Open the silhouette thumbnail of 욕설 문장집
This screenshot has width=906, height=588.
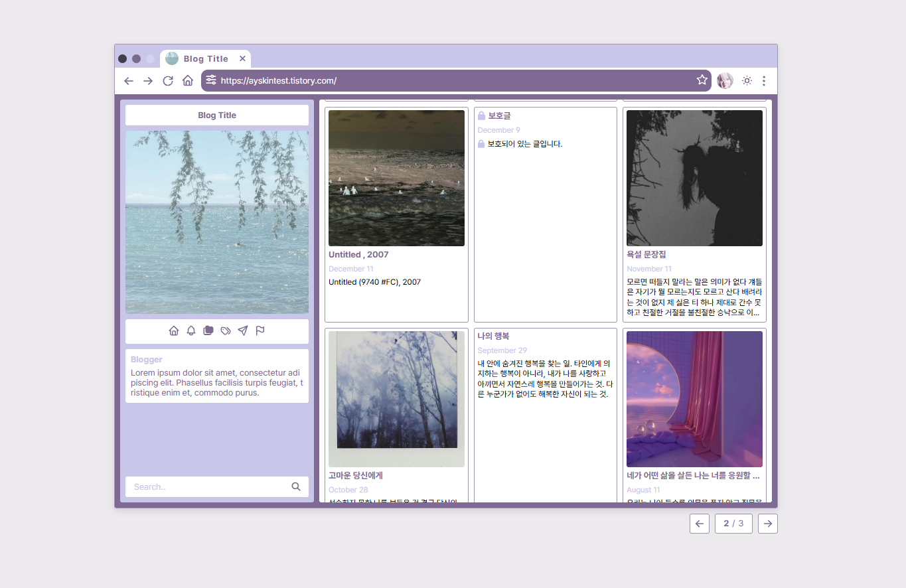694,178
